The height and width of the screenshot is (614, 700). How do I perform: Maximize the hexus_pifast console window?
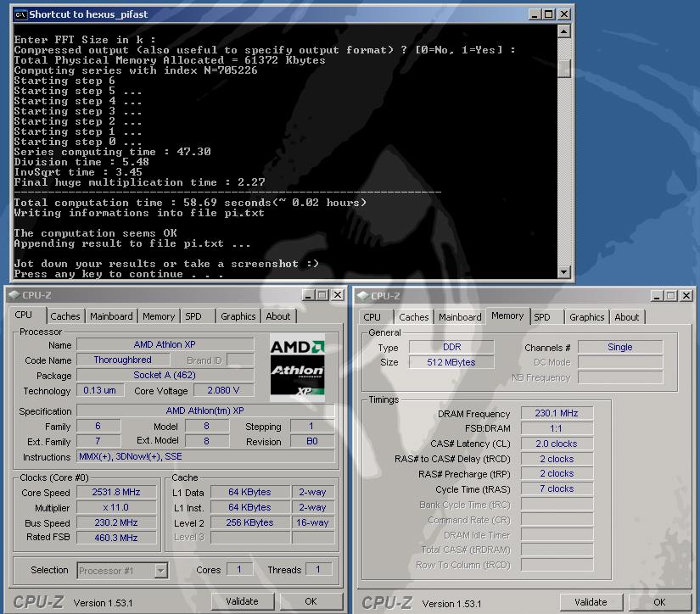(549, 14)
